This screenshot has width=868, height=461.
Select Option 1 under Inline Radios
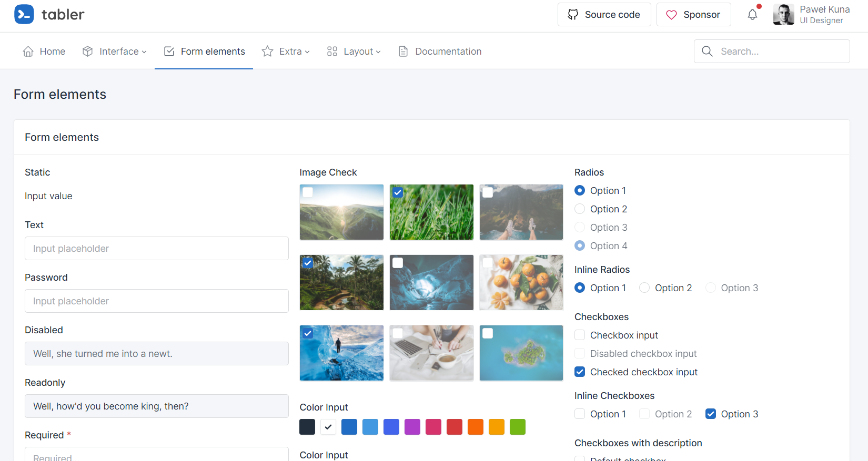click(x=580, y=288)
